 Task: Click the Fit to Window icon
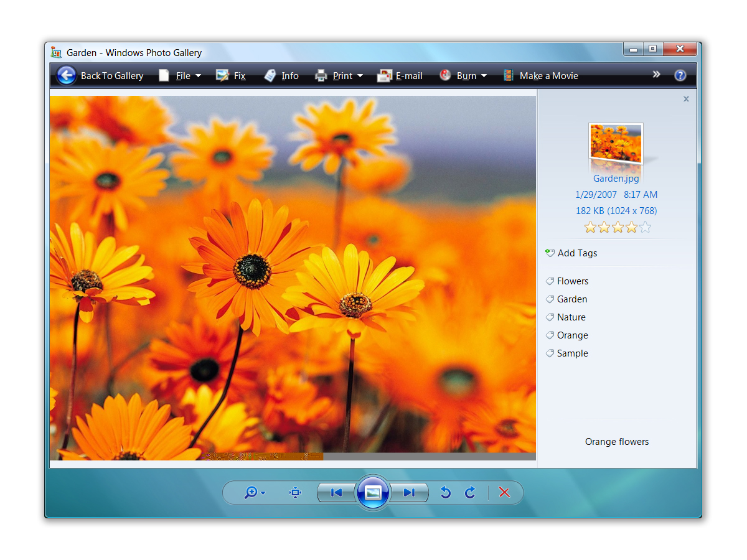(295, 493)
